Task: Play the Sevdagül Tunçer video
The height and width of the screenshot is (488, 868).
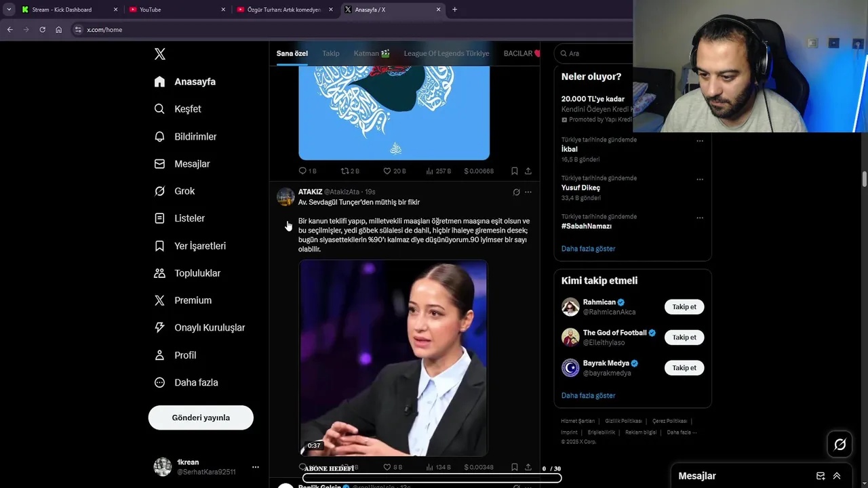Action: click(393, 358)
